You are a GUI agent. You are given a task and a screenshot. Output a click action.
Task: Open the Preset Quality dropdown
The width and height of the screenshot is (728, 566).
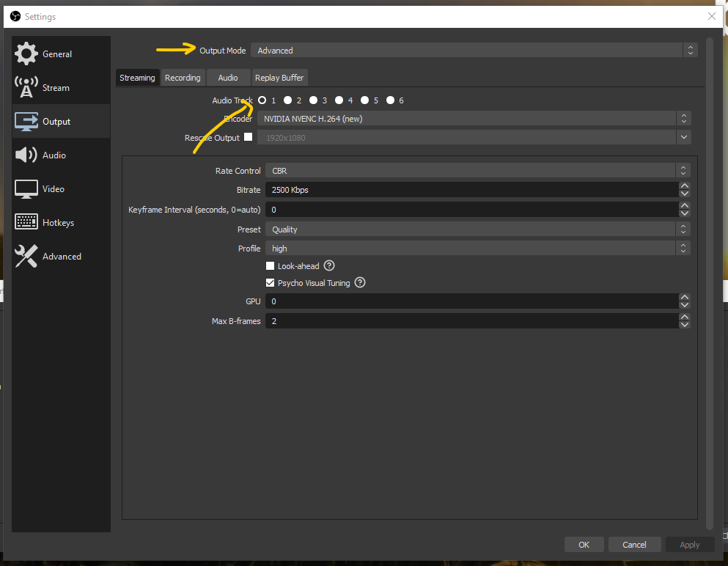pyautogui.click(x=478, y=229)
